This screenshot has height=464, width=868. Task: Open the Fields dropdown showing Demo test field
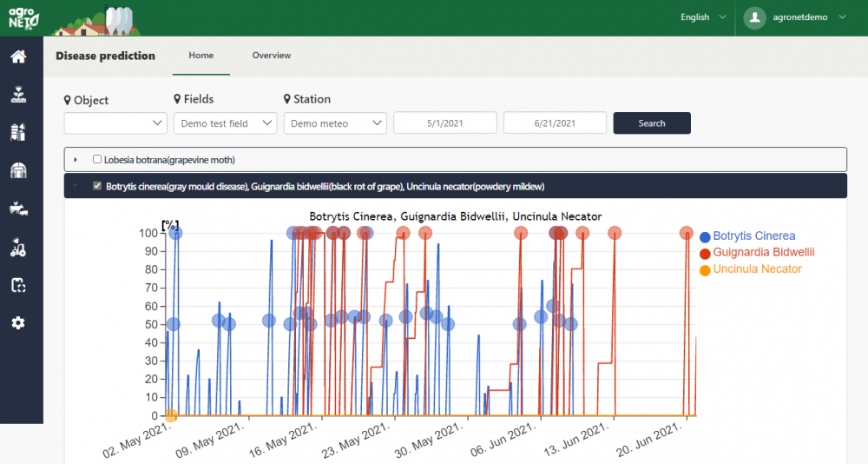click(x=225, y=123)
